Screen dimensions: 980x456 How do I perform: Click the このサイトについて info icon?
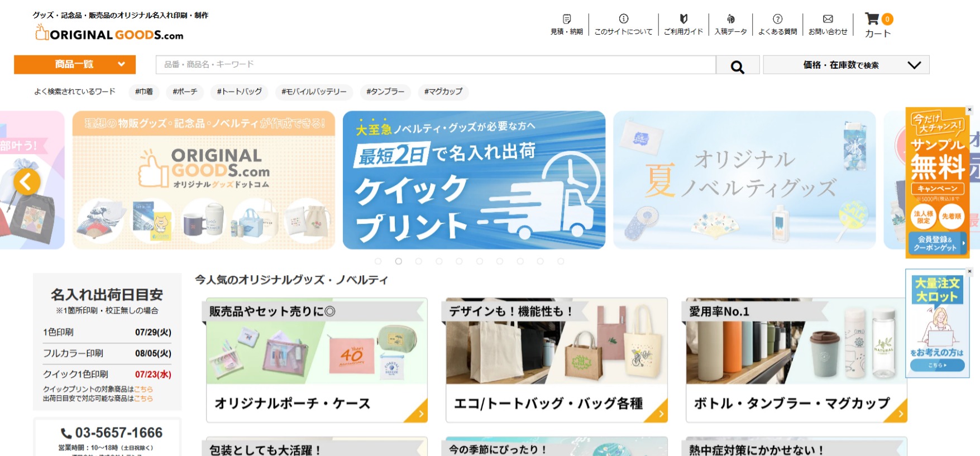(x=623, y=20)
